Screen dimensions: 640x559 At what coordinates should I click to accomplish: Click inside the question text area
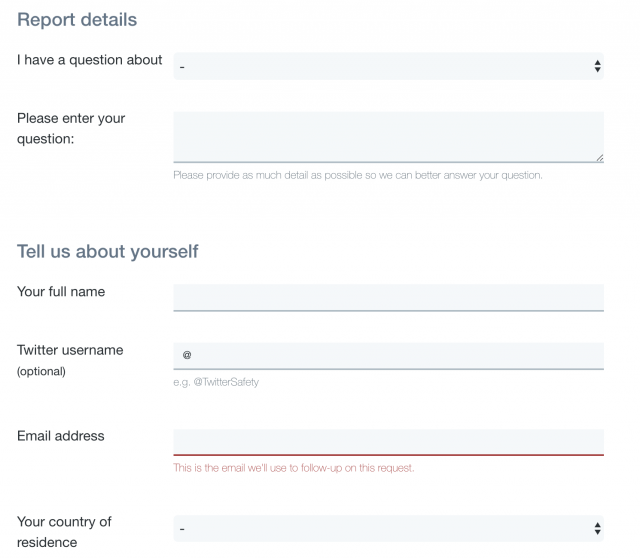[388, 136]
